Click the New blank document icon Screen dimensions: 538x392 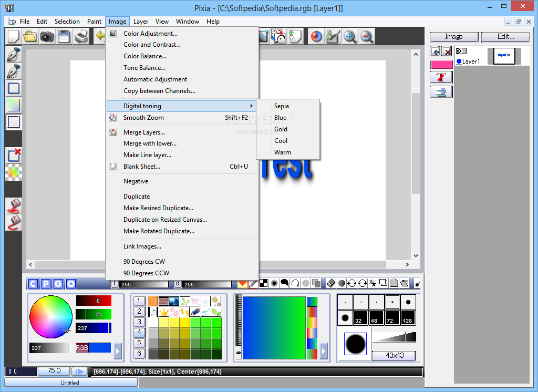click(x=13, y=36)
